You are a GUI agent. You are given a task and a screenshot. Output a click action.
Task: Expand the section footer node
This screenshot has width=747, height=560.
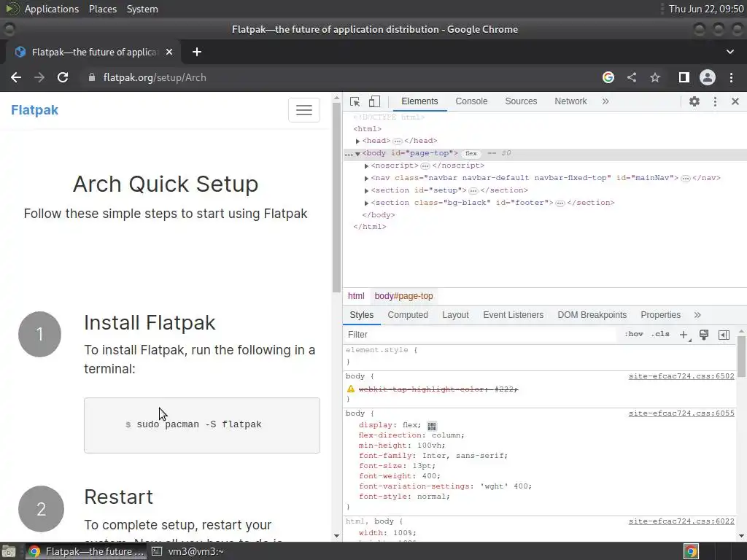pyautogui.click(x=366, y=203)
